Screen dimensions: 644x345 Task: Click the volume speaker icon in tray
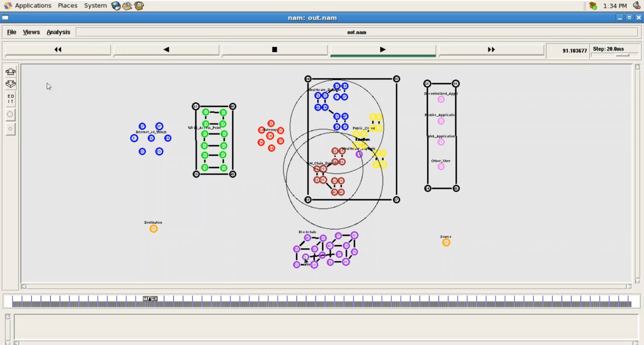point(636,6)
